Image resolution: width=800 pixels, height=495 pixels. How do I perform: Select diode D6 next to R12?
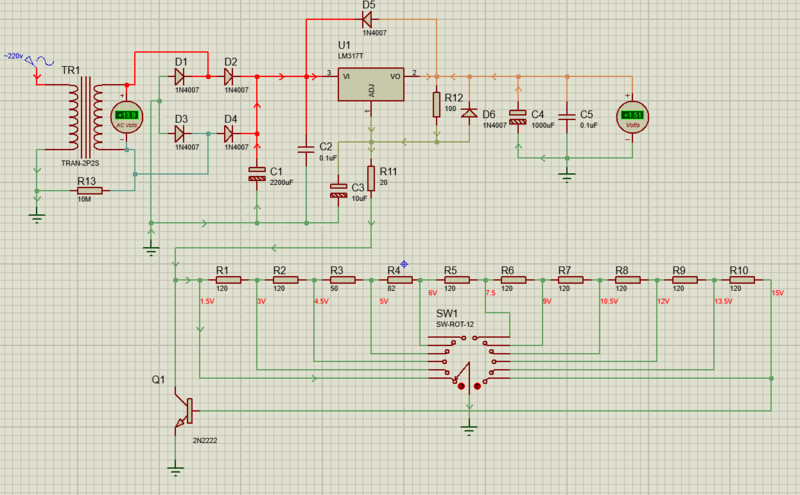[x=468, y=113]
